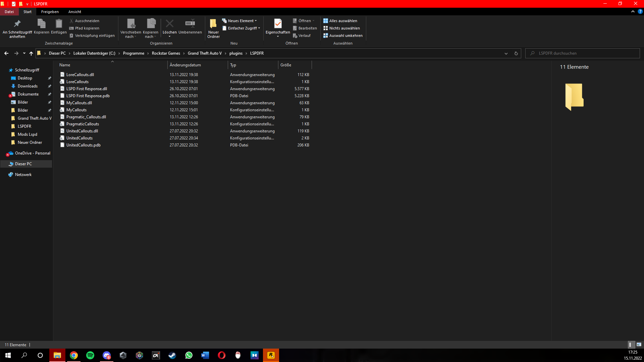Open the address bar history dropdown
644x362 pixels.
point(506,53)
